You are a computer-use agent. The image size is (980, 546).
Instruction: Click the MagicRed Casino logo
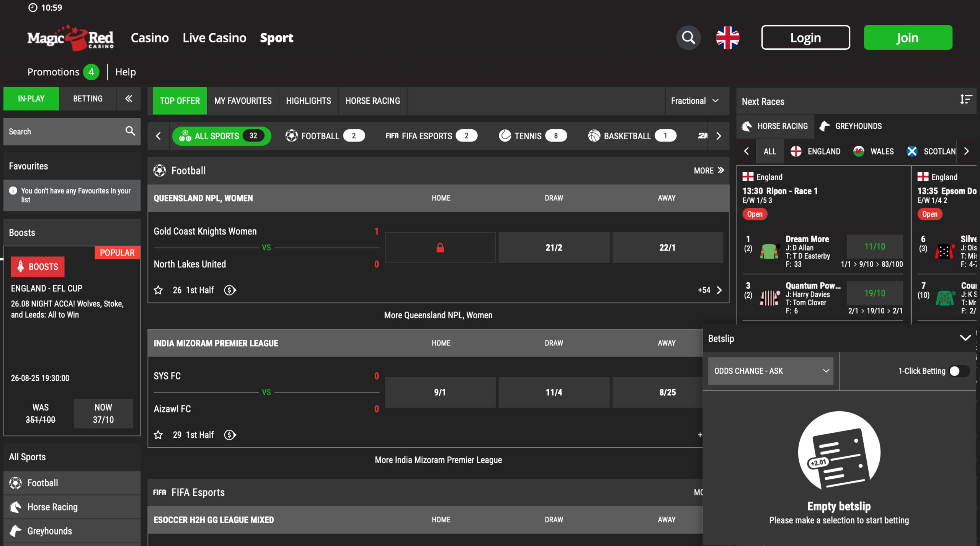pyautogui.click(x=70, y=38)
